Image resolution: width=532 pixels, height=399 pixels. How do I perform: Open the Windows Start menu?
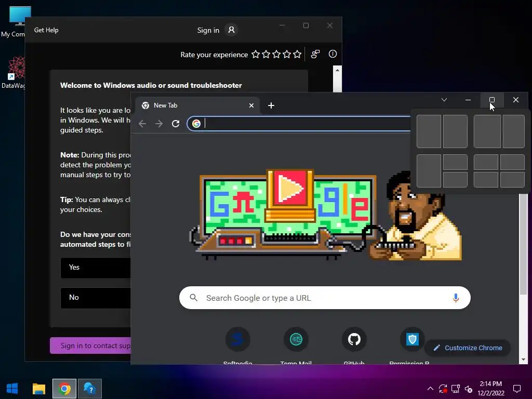(x=12, y=389)
